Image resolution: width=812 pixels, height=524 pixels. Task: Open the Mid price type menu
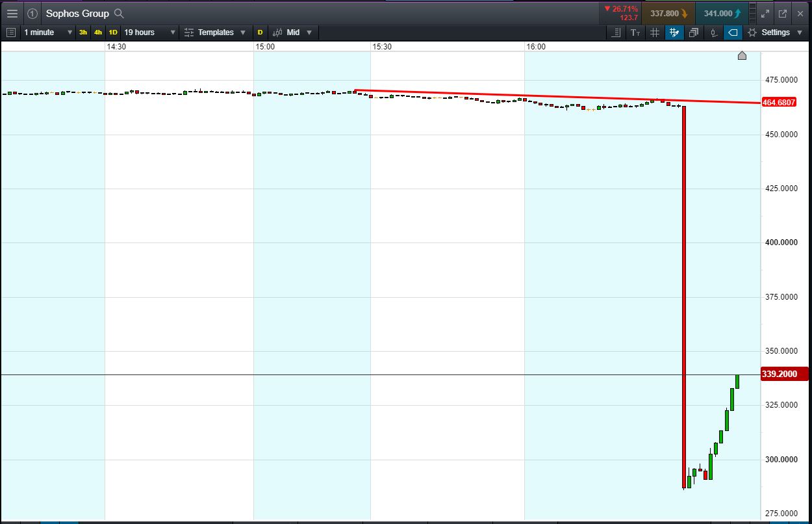click(x=293, y=33)
